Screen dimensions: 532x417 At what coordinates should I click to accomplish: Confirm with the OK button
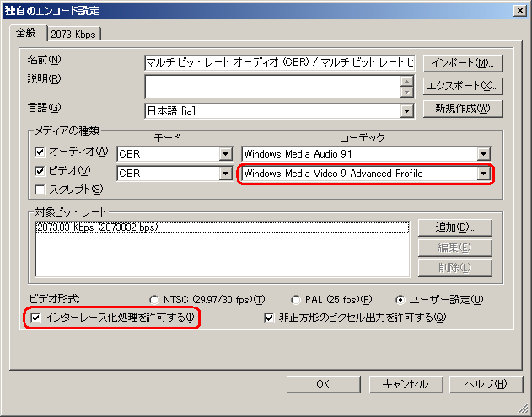tap(324, 384)
